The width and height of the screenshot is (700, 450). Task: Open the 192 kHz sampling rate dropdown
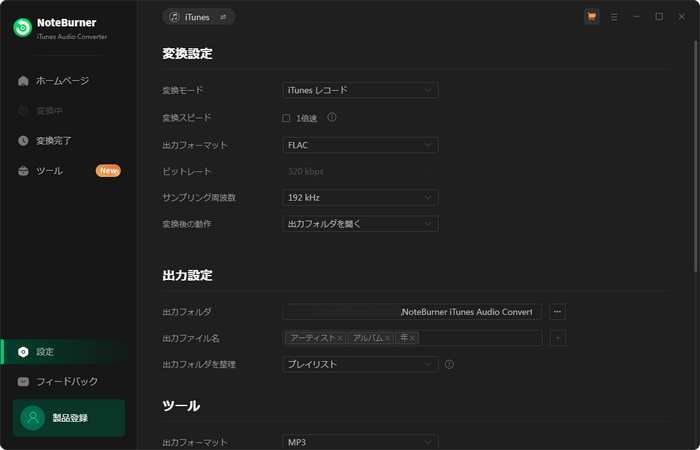(x=360, y=198)
